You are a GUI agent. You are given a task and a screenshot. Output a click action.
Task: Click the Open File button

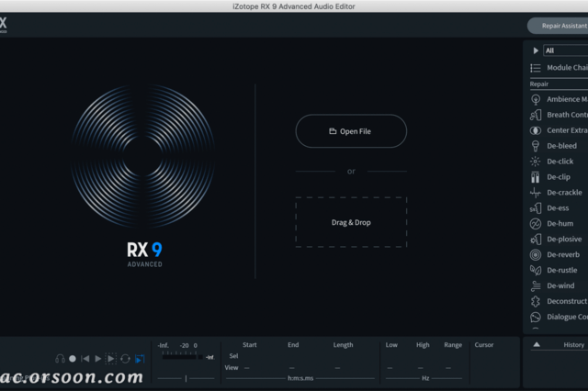[x=351, y=131]
